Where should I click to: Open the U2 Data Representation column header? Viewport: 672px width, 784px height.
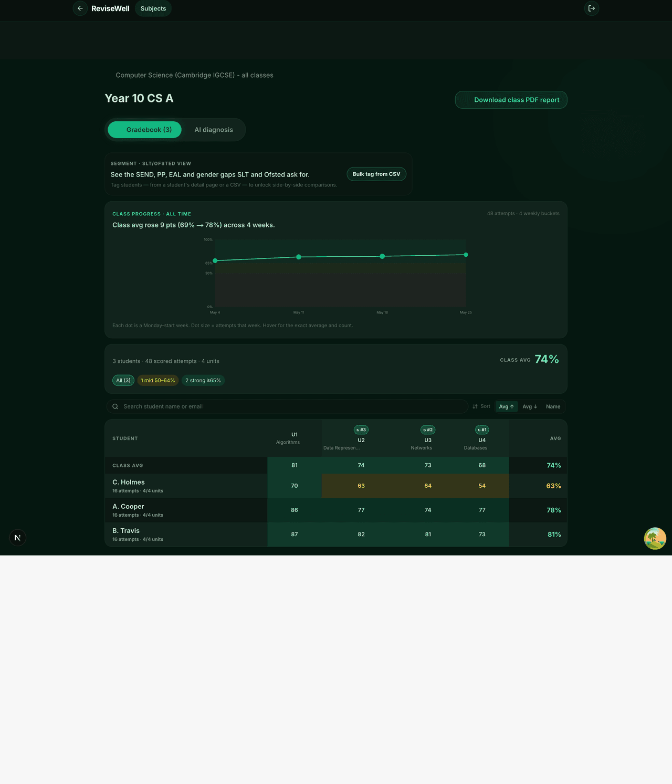pyautogui.click(x=361, y=438)
